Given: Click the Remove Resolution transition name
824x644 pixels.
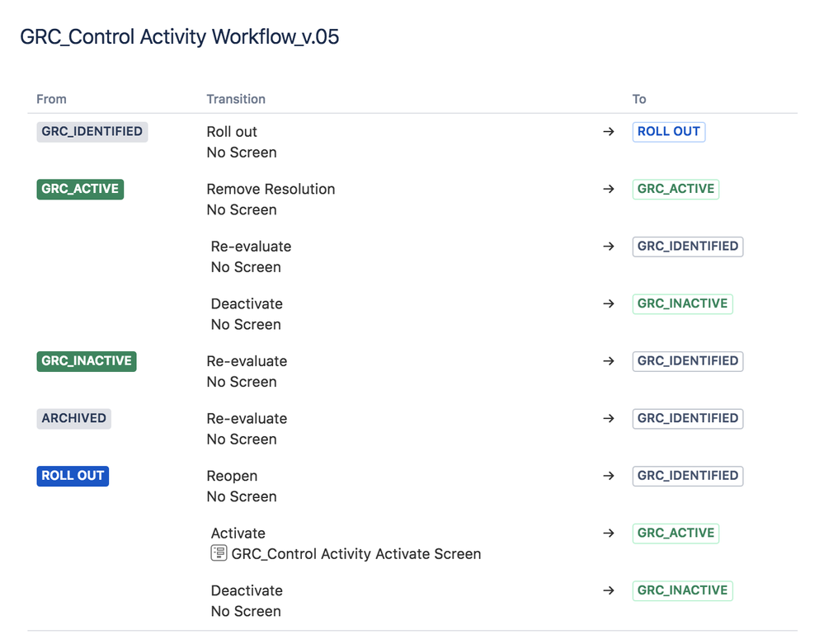Looking at the screenshot, I should click(x=271, y=189).
